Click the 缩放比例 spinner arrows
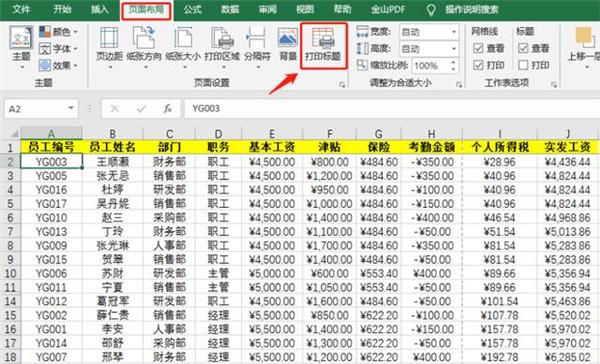This screenshot has height=364, width=600. (453, 65)
